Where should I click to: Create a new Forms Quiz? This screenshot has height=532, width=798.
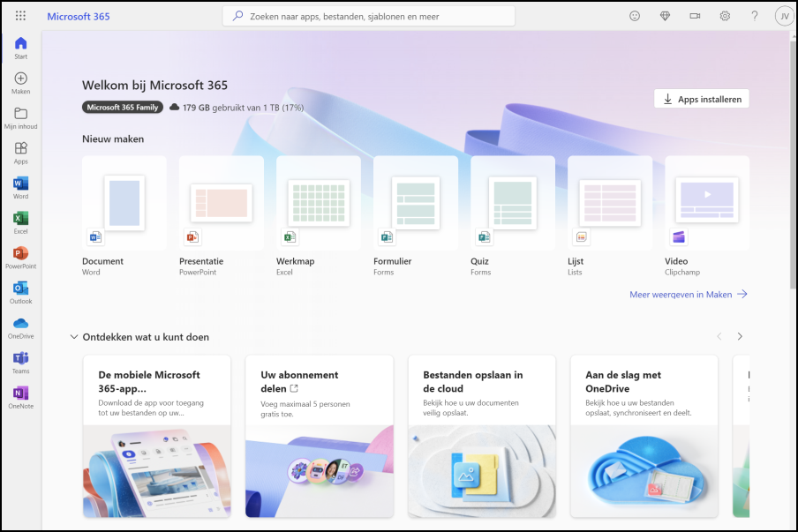pos(513,217)
